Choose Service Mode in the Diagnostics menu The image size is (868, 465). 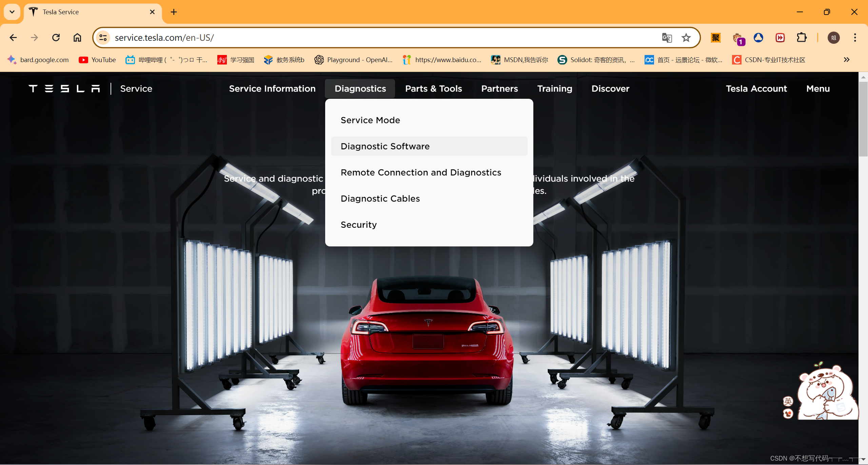[x=370, y=120]
